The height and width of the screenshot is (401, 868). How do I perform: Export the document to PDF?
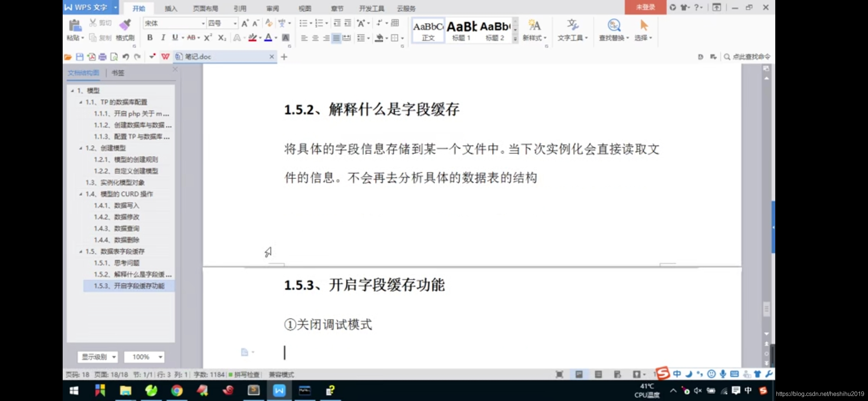[91, 57]
